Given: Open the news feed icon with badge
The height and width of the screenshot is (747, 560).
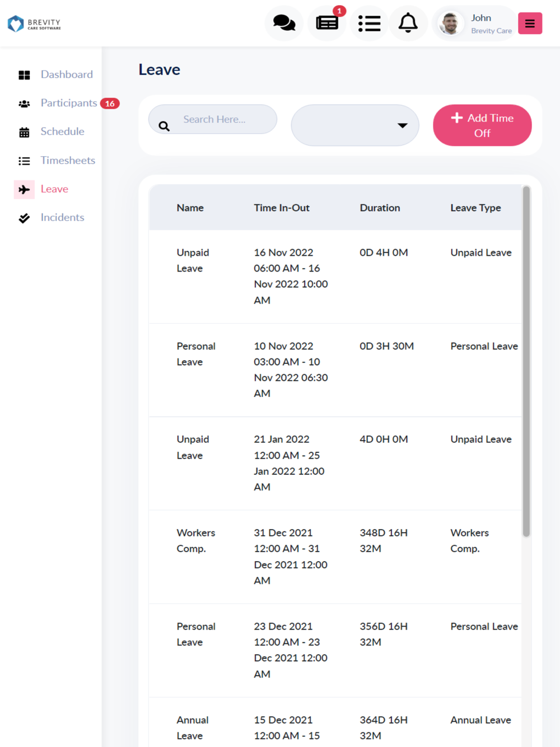Looking at the screenshot, I should (327, 24).
